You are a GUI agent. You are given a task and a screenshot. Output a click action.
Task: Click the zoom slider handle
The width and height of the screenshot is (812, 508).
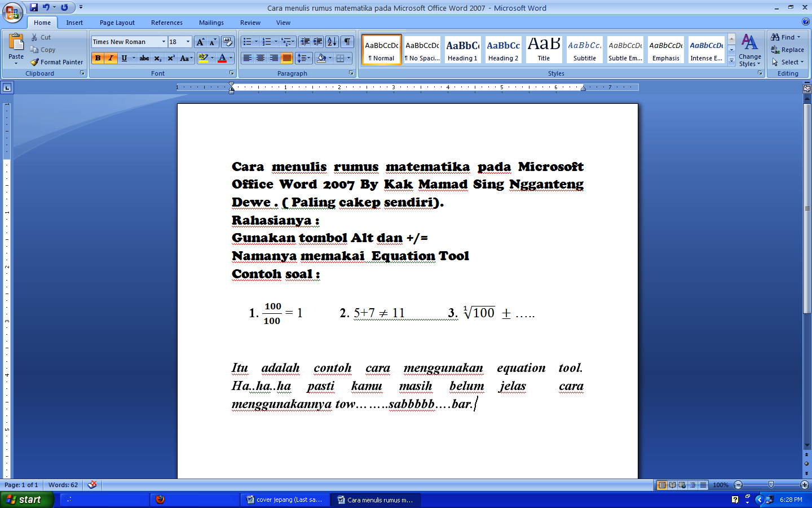point(771,485)
